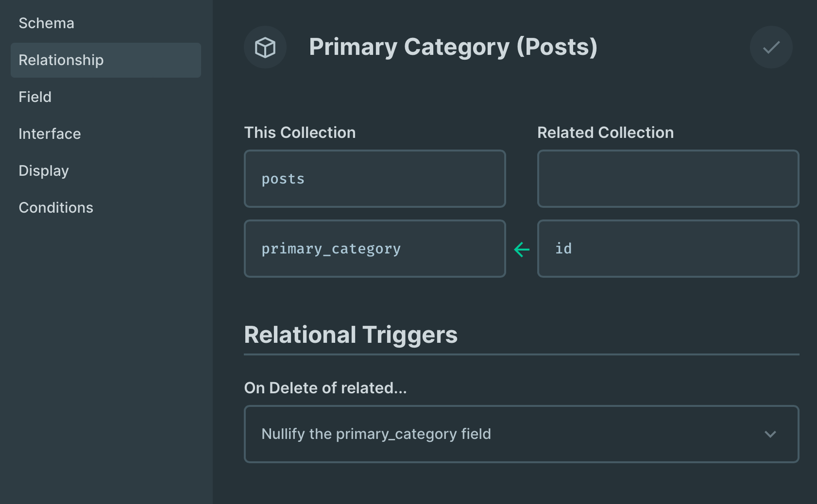817x504 pixels.
Task: Click the cube icon next to the title
Action: point(265,47)
